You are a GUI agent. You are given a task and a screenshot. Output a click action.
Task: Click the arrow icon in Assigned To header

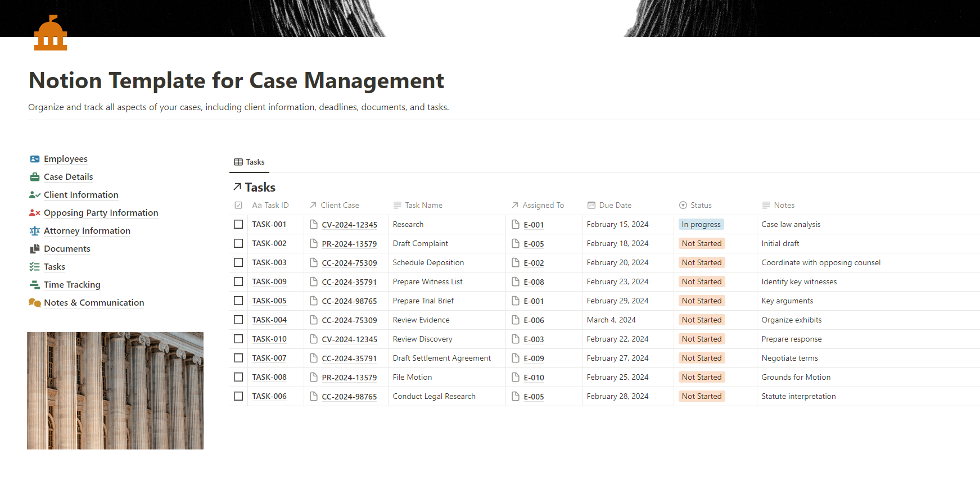click(x=515, y=205)
